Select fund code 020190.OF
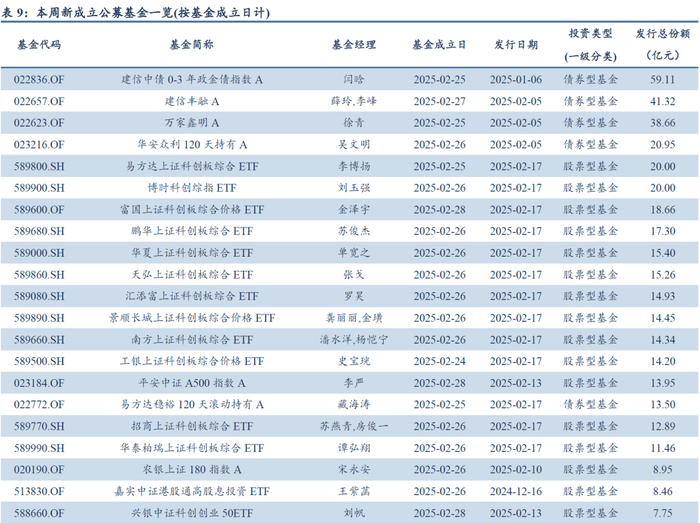700x523 pixels. 39,470
